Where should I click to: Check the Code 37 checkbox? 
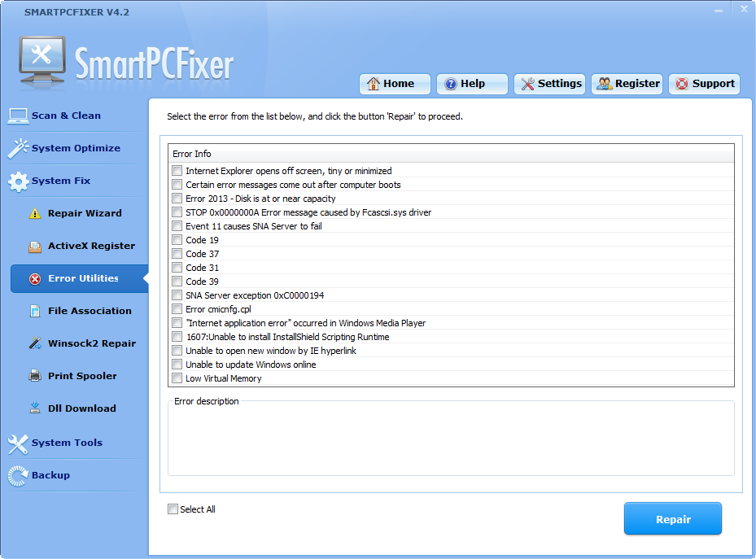[x=177, y=254]
